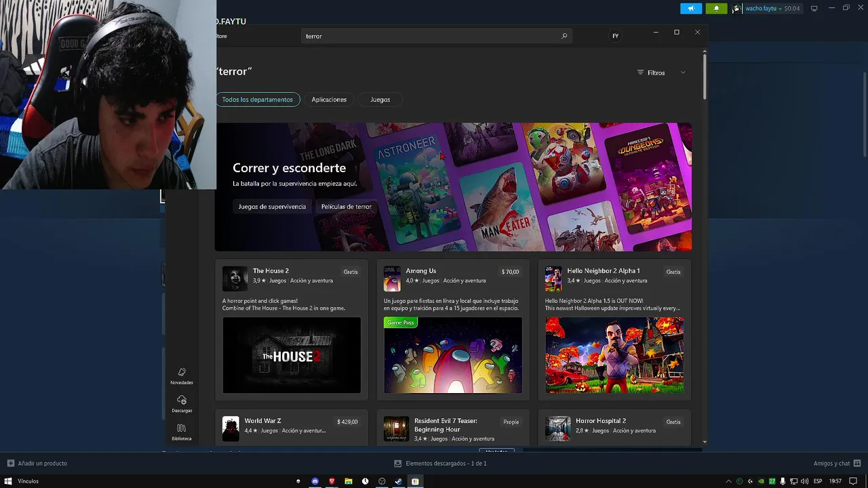
Task: Click the search magnifier icon in Store
Action: pos(564,36)
